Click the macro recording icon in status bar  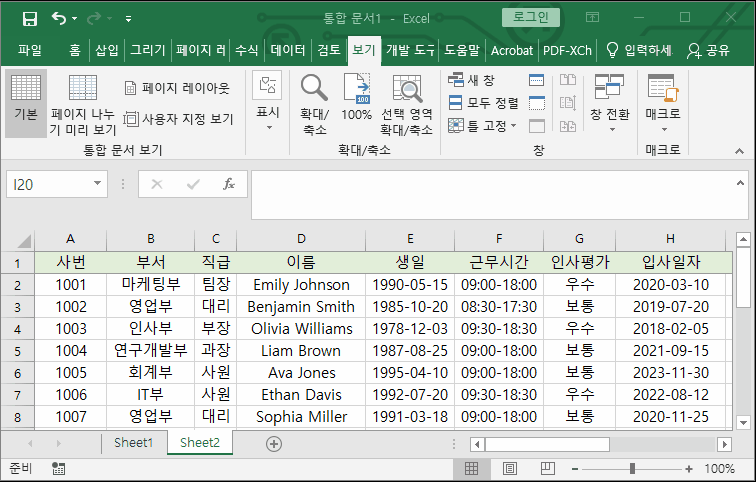point(58,469)
